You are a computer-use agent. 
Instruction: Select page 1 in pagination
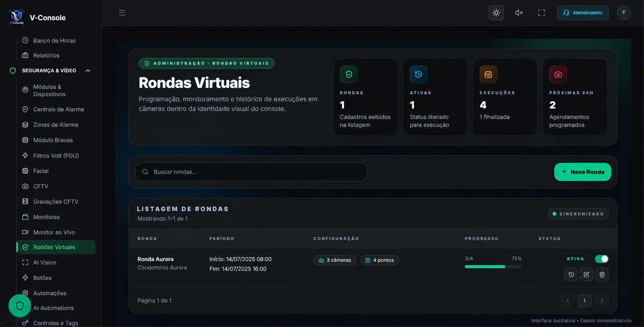[585, 301]
